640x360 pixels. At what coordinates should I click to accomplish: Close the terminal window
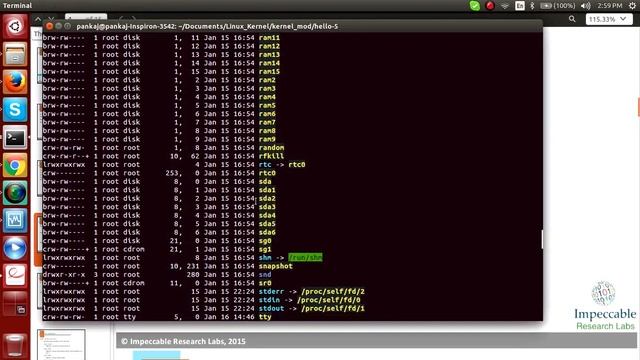pos(49,26)
